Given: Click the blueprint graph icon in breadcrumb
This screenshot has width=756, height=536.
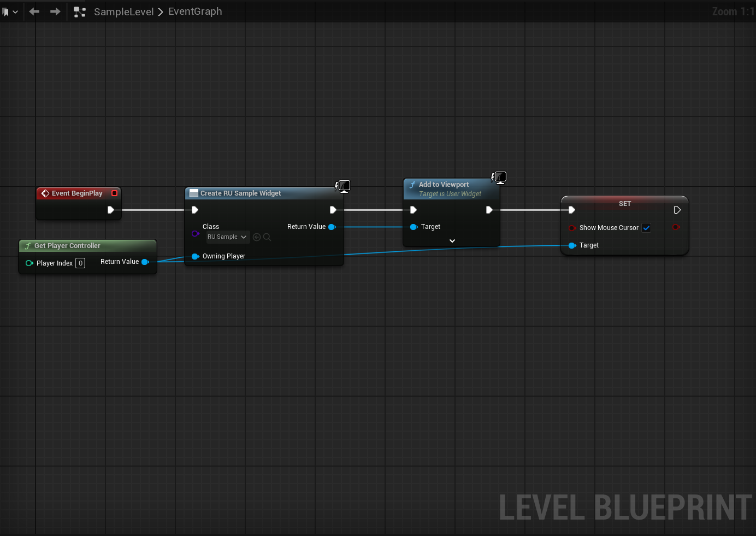Looking at the screenshot, I should (80, 11).
